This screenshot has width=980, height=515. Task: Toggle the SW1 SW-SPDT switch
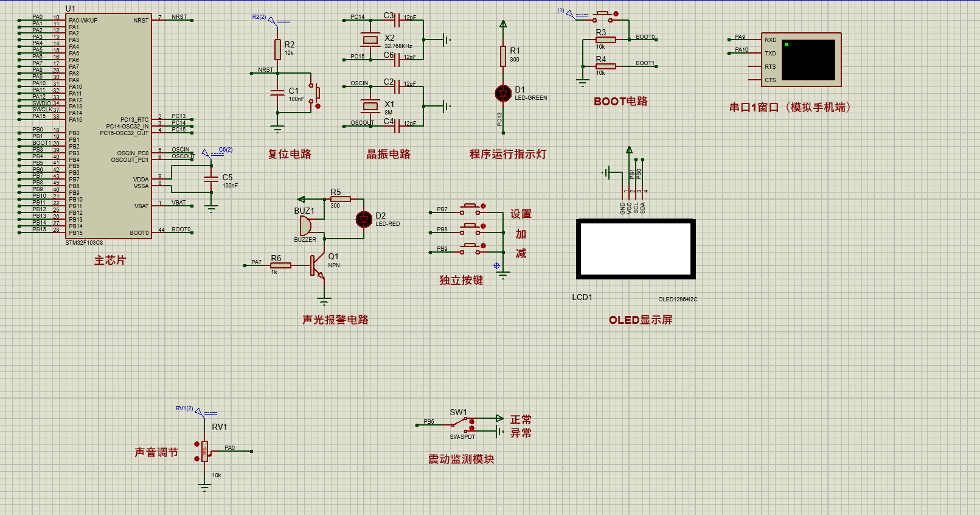click(464, 424)
